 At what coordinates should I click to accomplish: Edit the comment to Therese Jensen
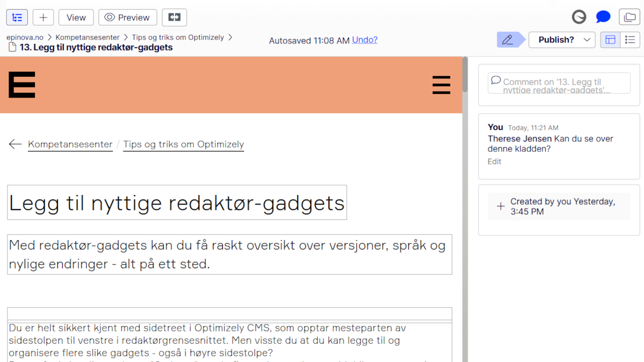(x=494, y=161)
